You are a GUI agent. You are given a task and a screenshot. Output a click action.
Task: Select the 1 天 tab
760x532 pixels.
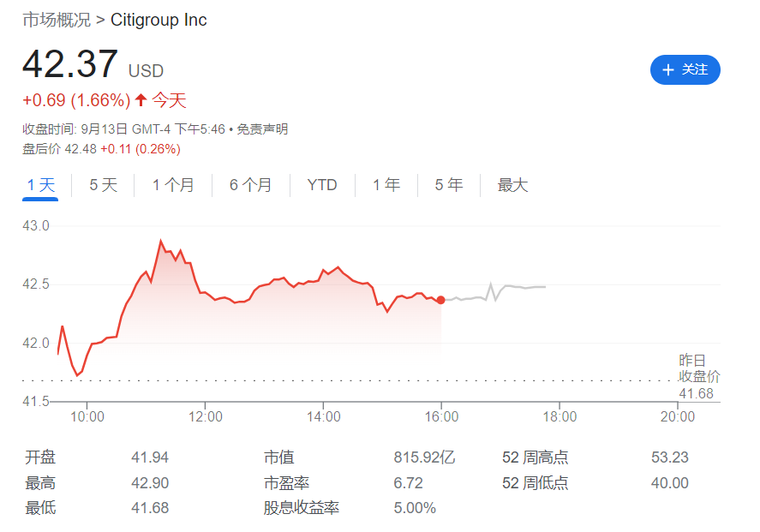point(40,185)
